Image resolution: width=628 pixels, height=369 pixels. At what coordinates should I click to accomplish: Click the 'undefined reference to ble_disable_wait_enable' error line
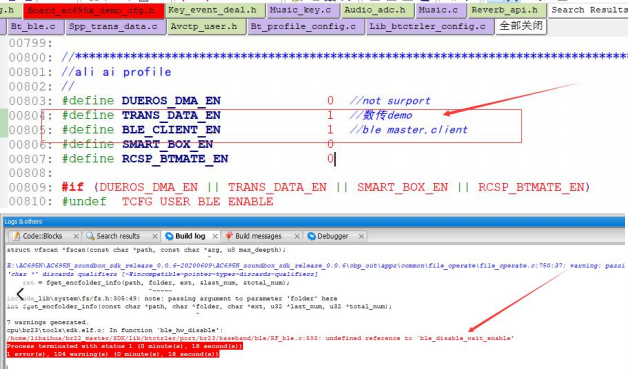[260, 338]
